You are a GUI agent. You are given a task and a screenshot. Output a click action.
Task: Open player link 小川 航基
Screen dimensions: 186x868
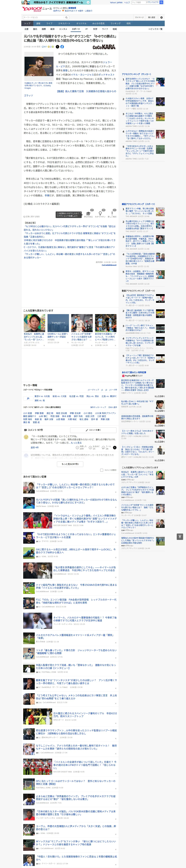[x=28, y=413]
